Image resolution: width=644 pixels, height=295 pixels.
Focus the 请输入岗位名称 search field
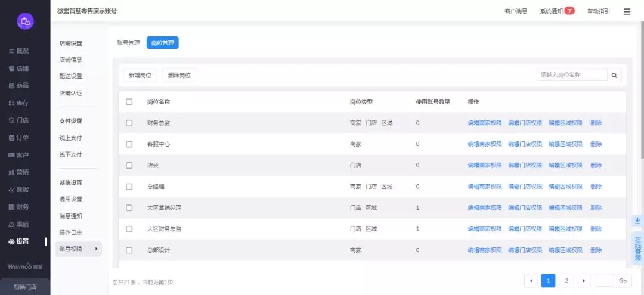click(x=571, y=75)
